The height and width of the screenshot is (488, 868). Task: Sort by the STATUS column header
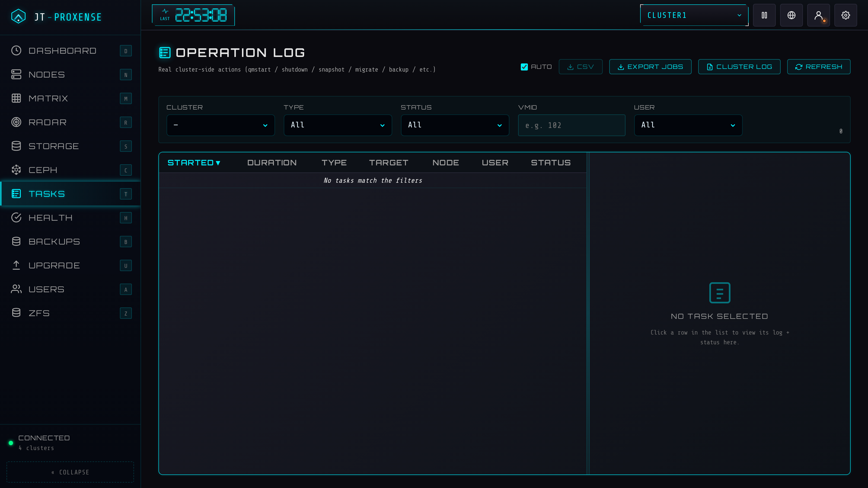point(551,163)
